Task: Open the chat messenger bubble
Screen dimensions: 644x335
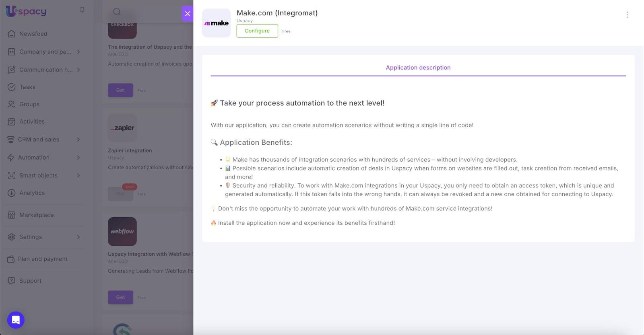Action: pyautogui.click(x=16, y=320)
